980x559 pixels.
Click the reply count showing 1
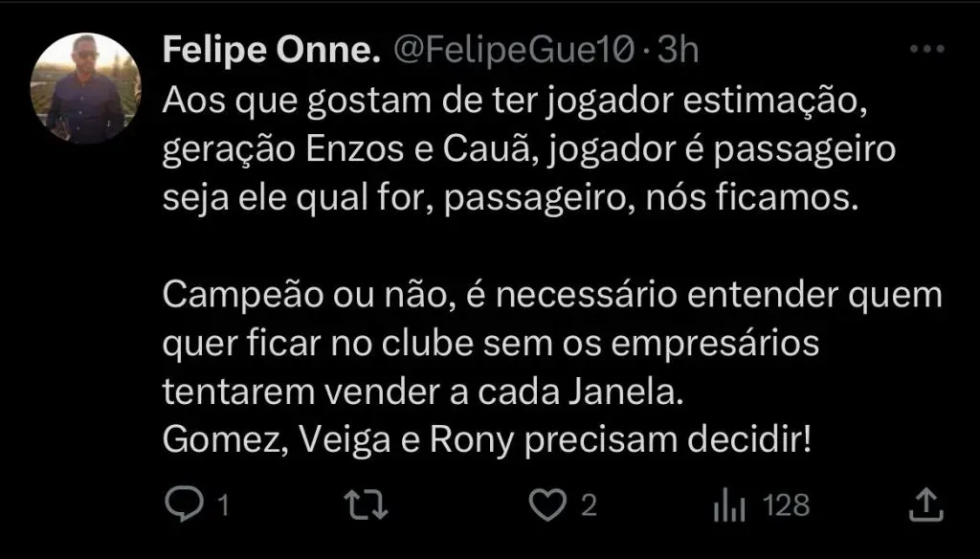[223, 505]
